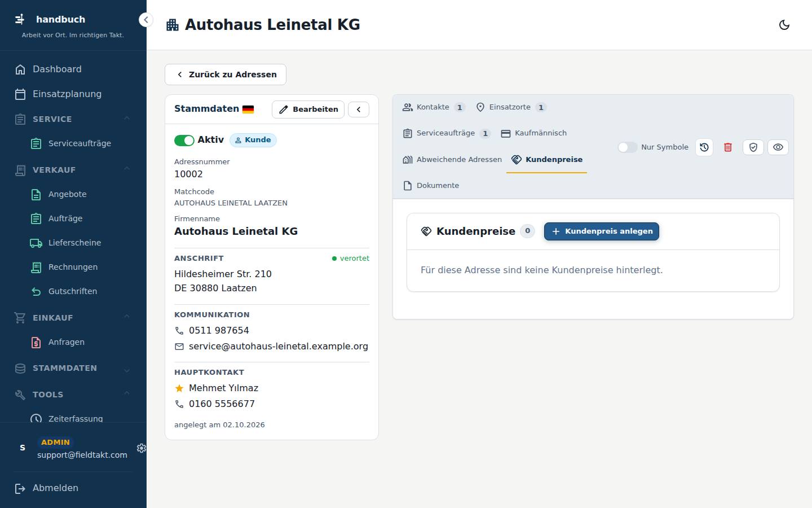The height and width of the screenshot is (508, 812).
Task: Collapse the sidebar with the chevron button
Action: pyautogui.click(x=145, y=20)
